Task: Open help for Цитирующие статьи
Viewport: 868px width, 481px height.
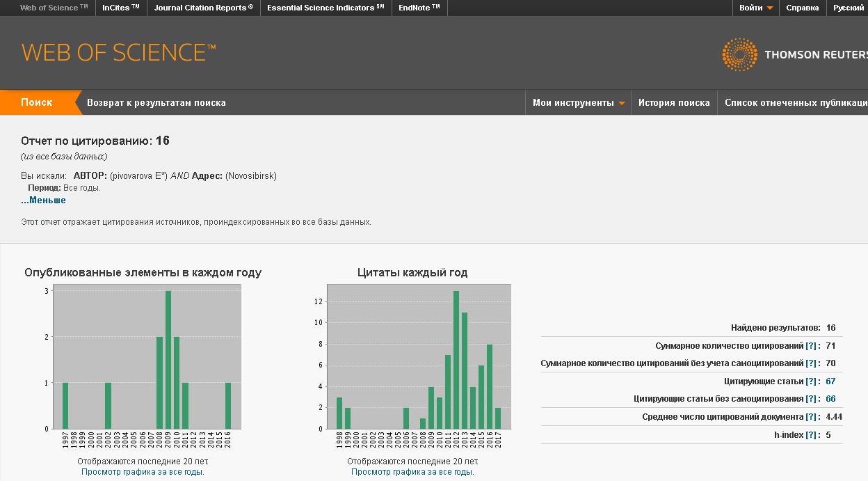Action: tap(810, 381)
